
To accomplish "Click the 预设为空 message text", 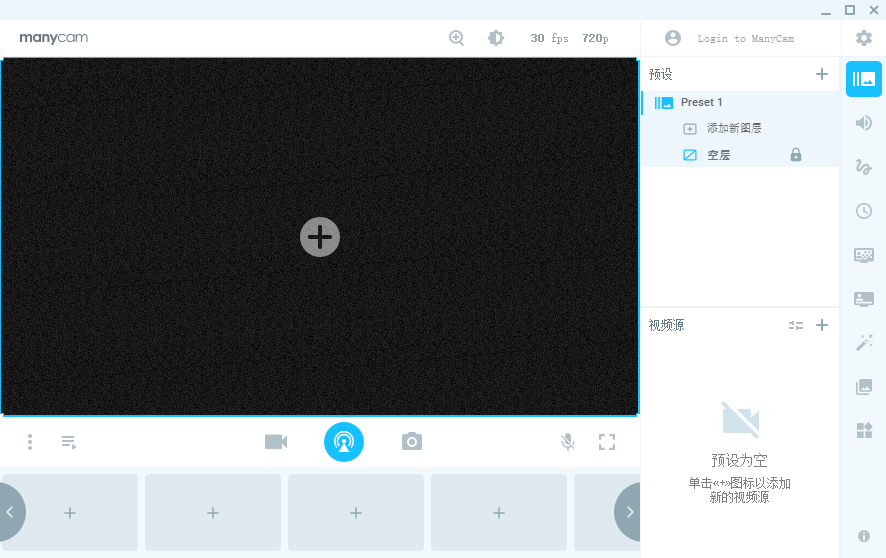I will coord(739,460).
